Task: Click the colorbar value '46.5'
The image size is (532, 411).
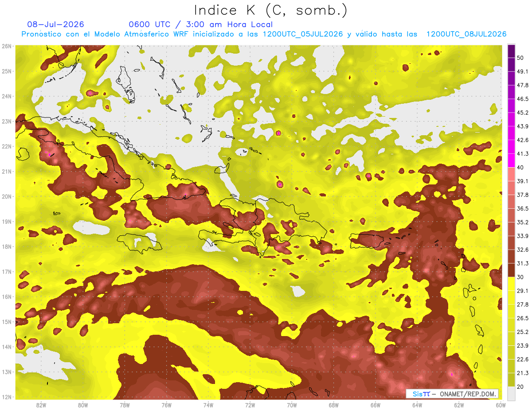Action: (523, 99)
